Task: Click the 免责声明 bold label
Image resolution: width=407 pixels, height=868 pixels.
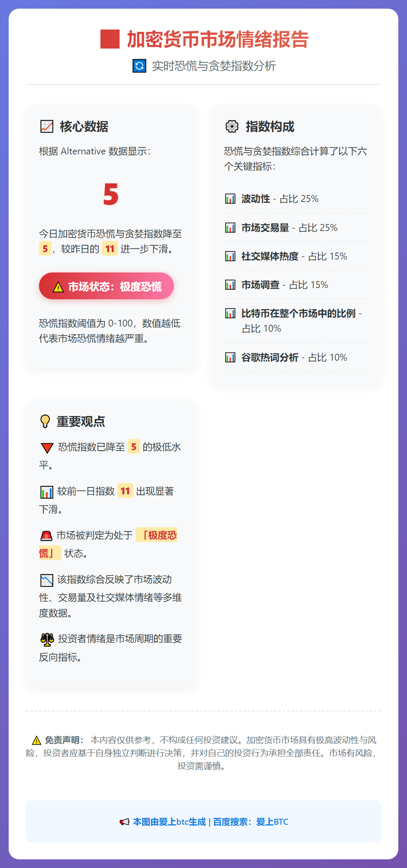Action: (64, 740)
